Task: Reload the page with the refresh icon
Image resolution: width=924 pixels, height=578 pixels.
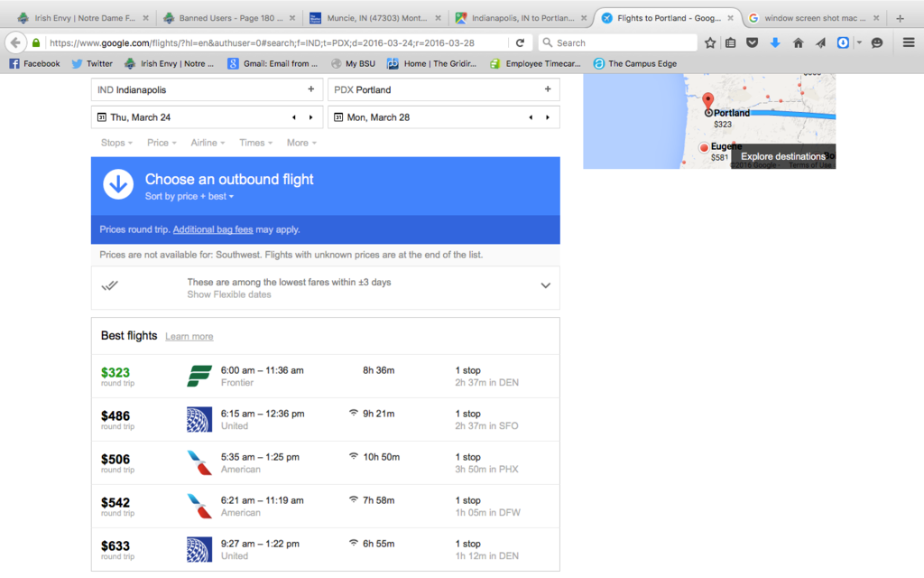Action: click(x=520, y=42)
